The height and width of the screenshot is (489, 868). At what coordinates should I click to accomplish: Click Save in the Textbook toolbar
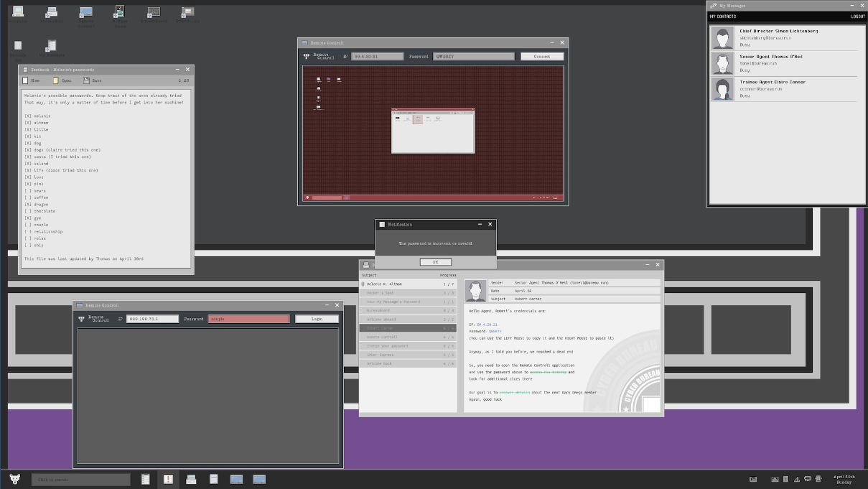92,80
